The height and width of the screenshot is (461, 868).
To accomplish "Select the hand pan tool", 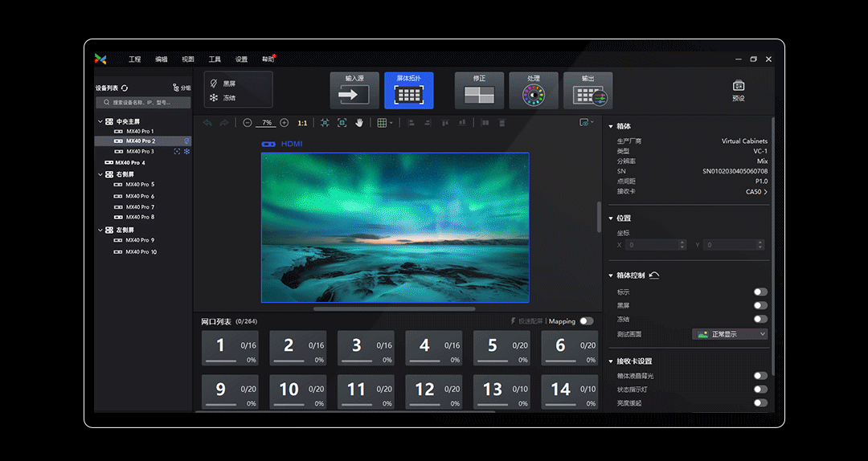I will click(x=359, y=123).
